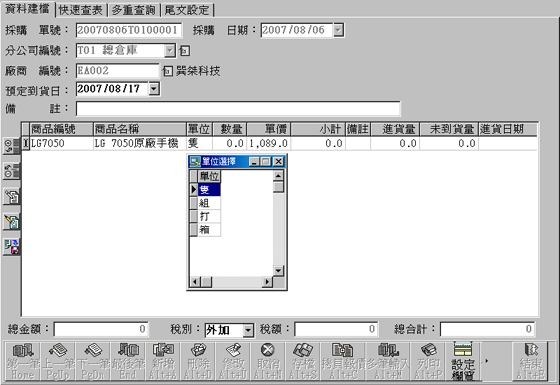Click the 單位 header in 單位選擇 popup
This screenshot has width=560, height=385.
[x=209, y=176]
